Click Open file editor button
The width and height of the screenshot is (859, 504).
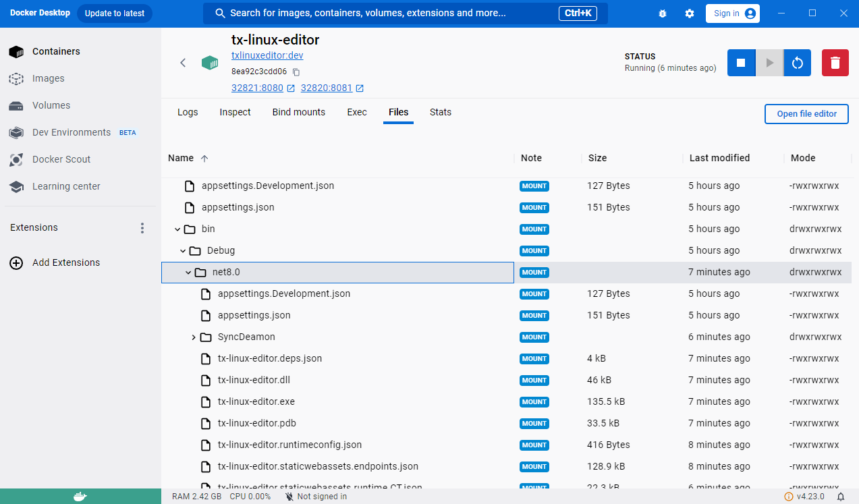coord(806,114)
